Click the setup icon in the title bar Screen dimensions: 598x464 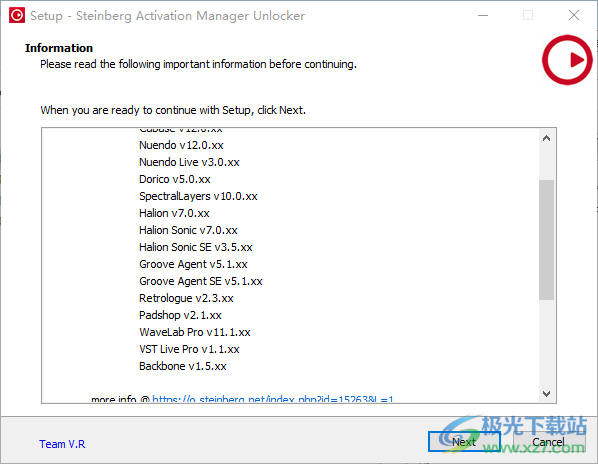pyautogui.click(x=17, y=15)
